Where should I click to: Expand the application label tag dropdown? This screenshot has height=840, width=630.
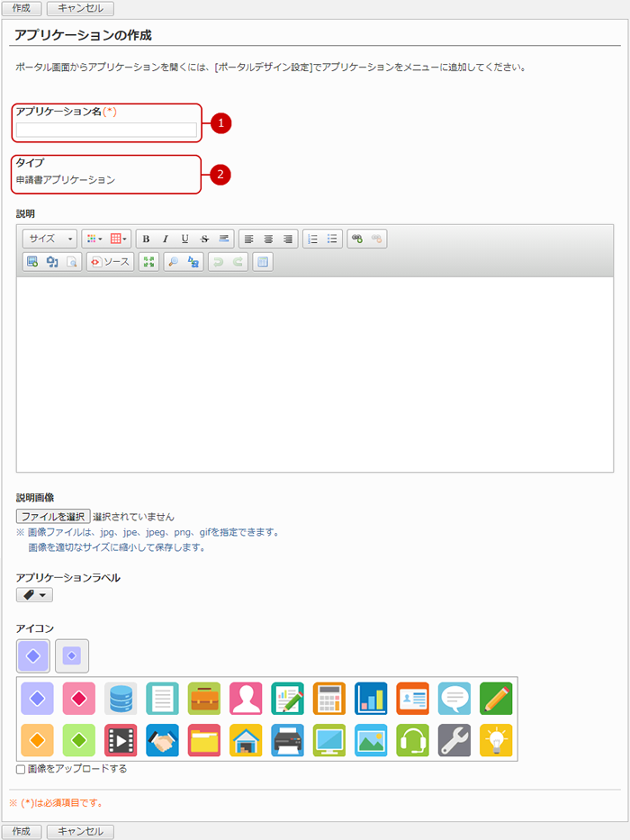point(35,595)
